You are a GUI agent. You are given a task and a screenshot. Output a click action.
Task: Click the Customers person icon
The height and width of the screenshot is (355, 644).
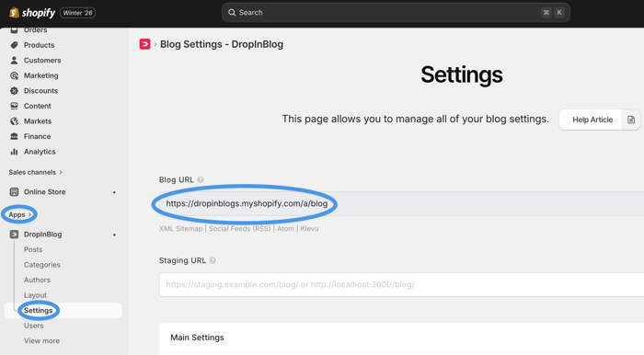15,61
